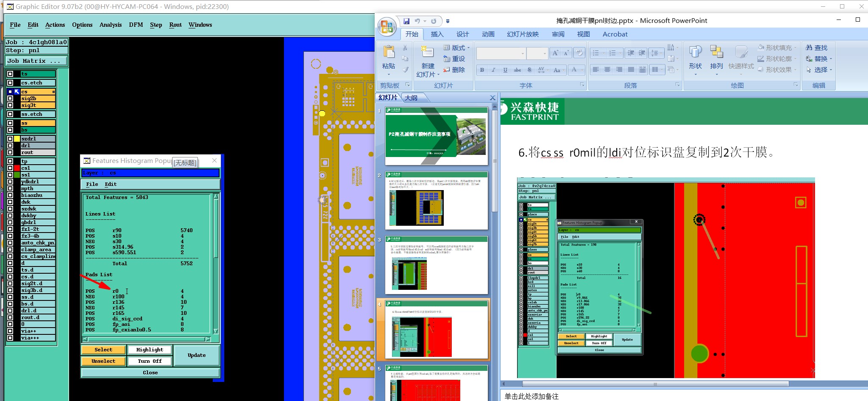Open the Rout menu in Graphic Editor

pos(175,25)
